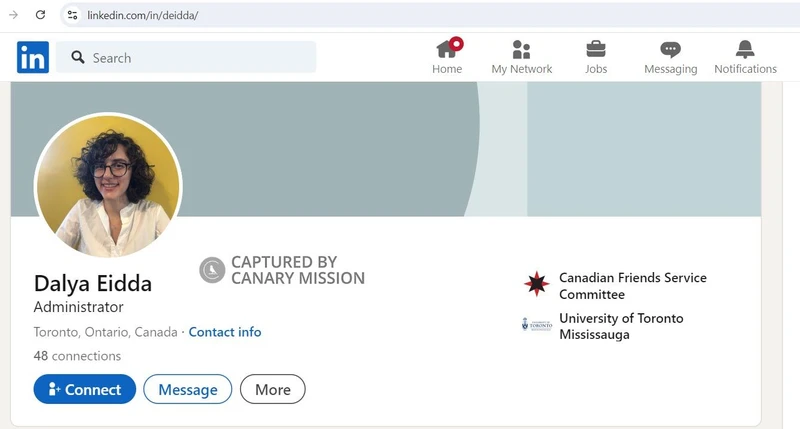800x429 pixels.
Task: Send a Message to this profile
Action: tap(188, 389)
